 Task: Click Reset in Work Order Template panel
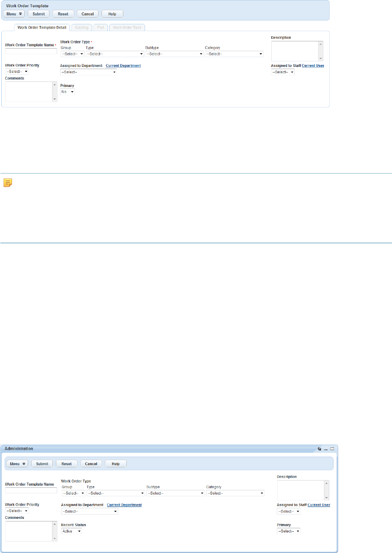(63, 14)
